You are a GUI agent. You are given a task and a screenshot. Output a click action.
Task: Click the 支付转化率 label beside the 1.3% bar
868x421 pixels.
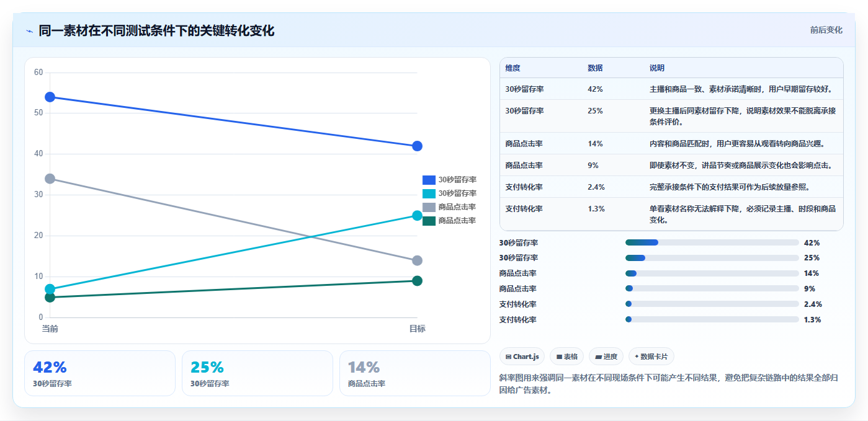tap(518, 320)
